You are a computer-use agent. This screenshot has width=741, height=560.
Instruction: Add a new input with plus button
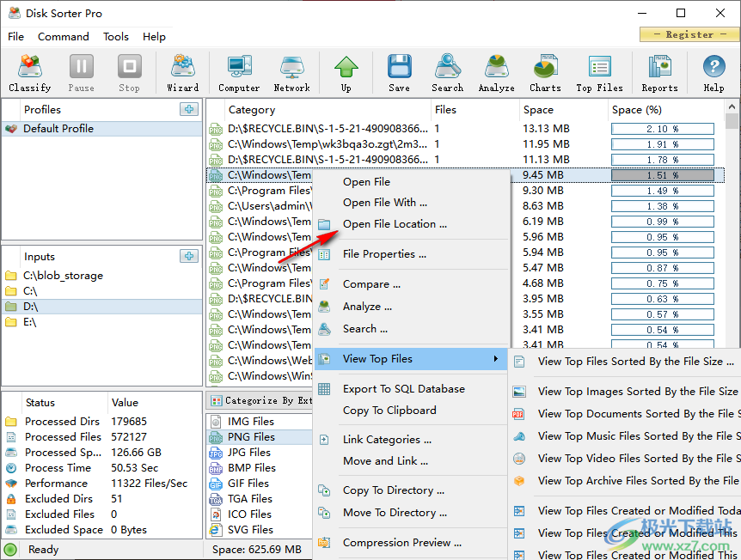click(189, 256)
